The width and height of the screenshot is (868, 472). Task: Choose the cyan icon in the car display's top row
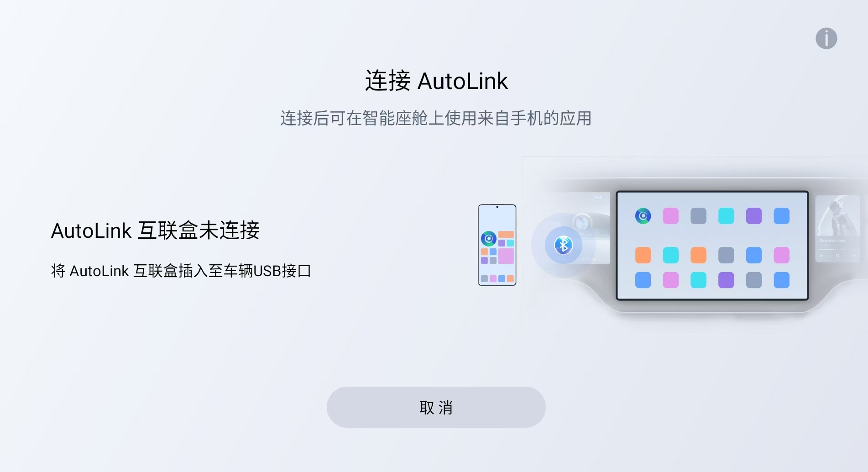pos(726,216)
